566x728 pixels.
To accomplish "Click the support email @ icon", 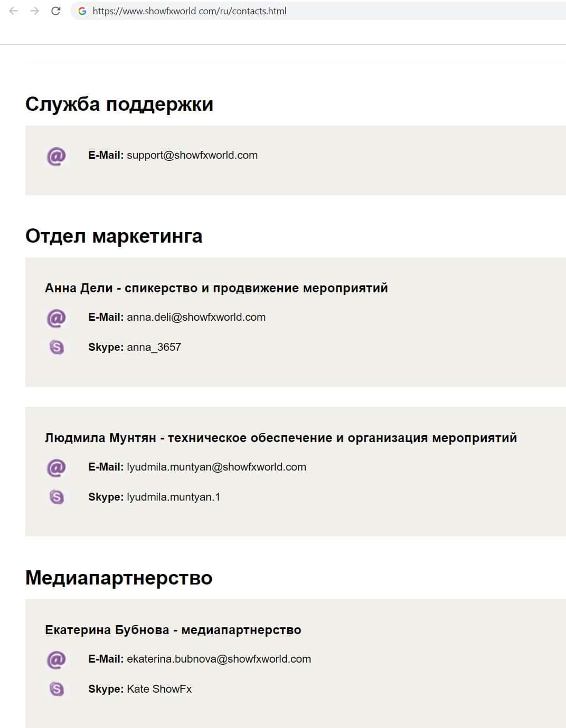I will tap(56, 156).
